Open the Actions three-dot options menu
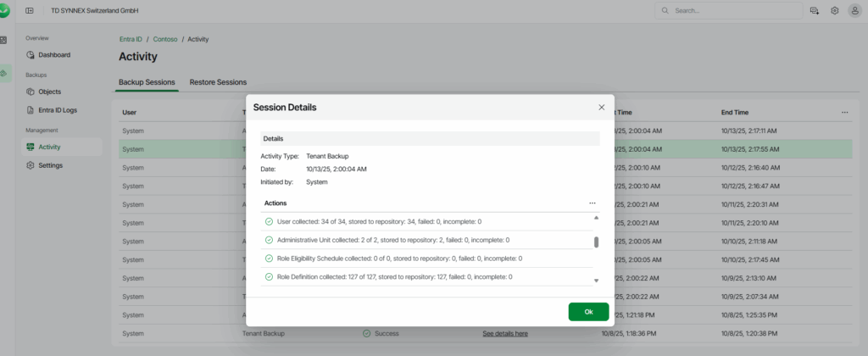The height and width of the screenshot is (356, 868). point(592,203)
